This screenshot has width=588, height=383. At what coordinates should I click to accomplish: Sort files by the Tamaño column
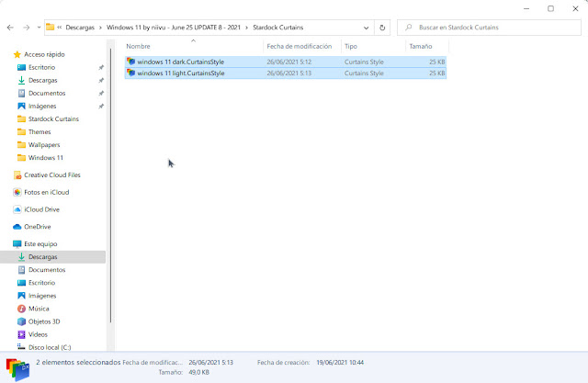point(421,46)
